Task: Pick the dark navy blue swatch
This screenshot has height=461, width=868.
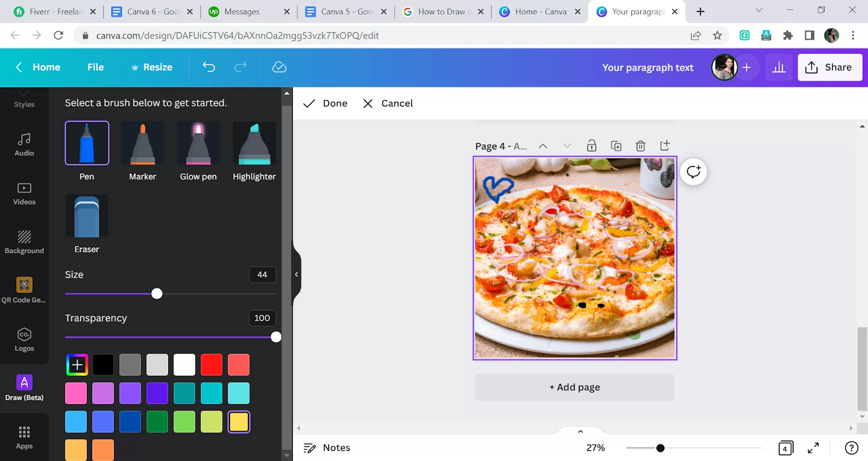Action: (x=130, y=422)
